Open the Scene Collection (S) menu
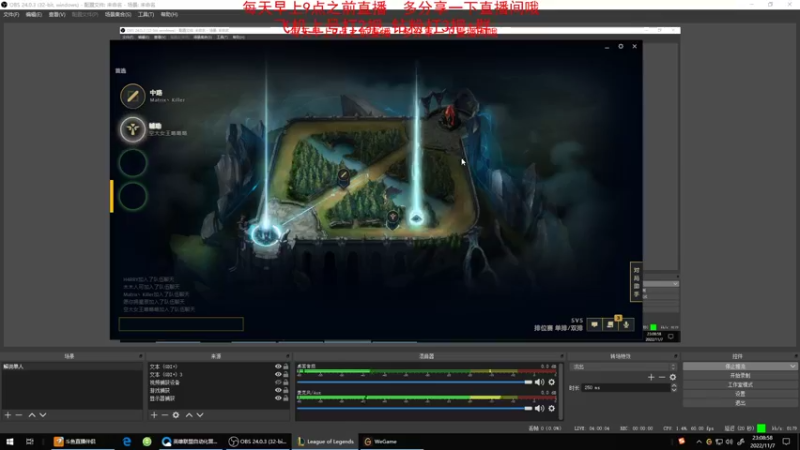The height and width of the screenshot is (450, 800). pyautogui.click(x=118, y=15)
